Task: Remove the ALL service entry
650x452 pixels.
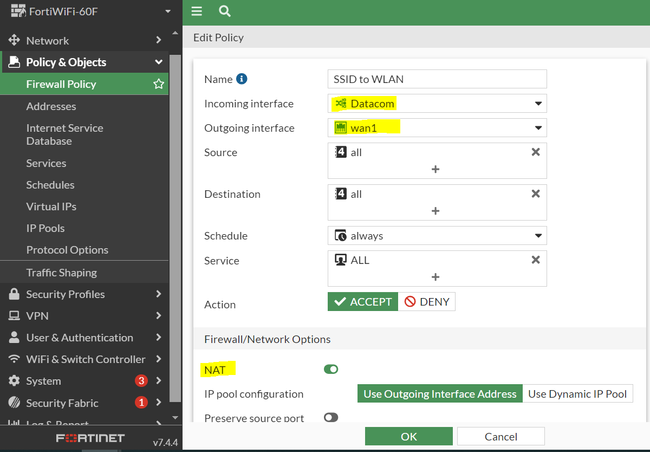Action: (x=536, y=260)
